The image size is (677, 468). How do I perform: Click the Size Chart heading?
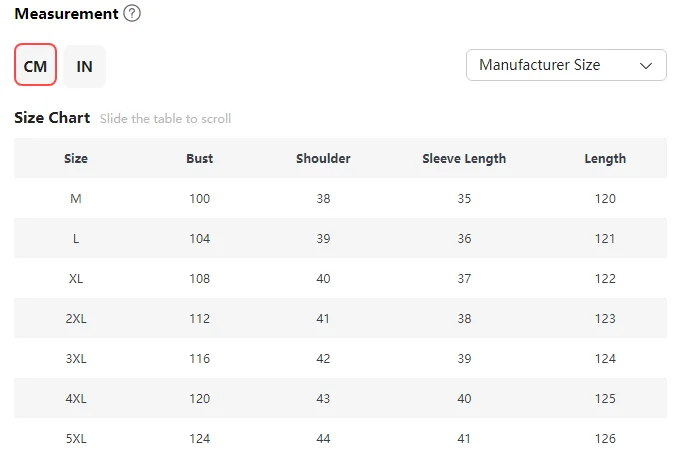(x=52, y=118)
